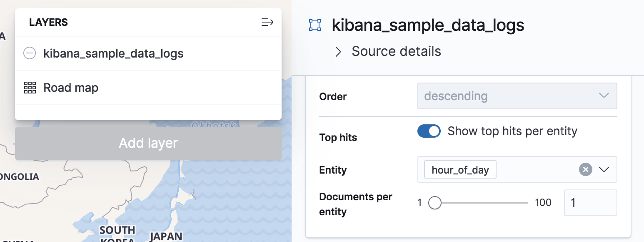
Task: Focus the Documents per entity number field
Action: point(590,203)
